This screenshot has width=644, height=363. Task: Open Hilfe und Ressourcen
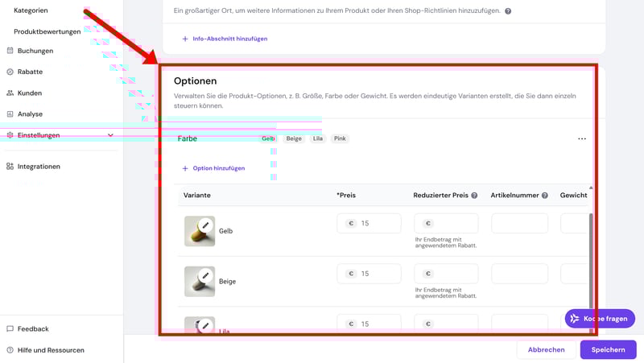click(51, 350)
